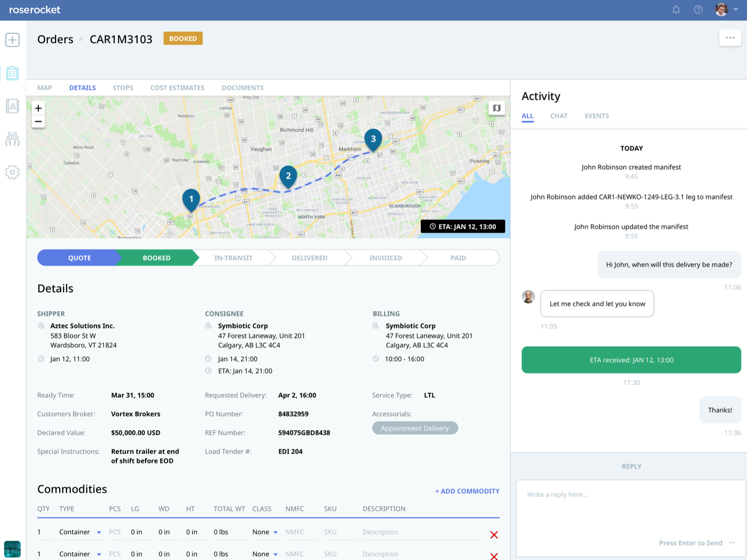This screenshot has height=560, width=747.
Task: Click the clock icon next to Jan 12, 11:00
Action: coord(41,359)
